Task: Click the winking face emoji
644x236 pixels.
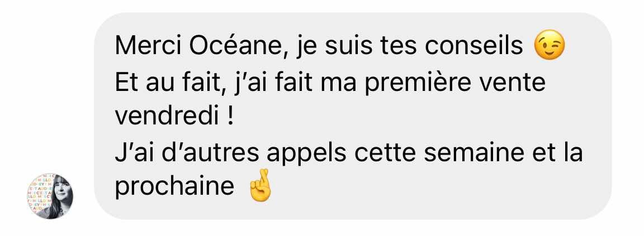Action: coord(549,45)
